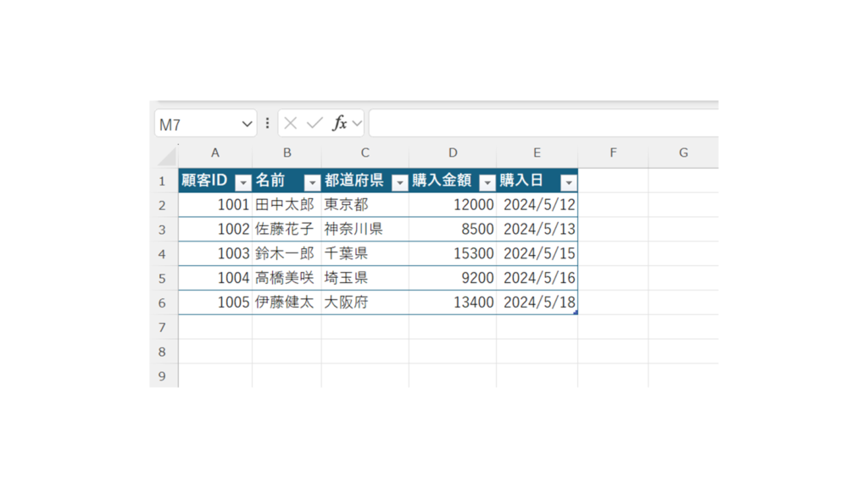Open the Name Box dropdown arrow
Image resolution: width=868 pixels, height=488 pixels.
tap(247, 124)
